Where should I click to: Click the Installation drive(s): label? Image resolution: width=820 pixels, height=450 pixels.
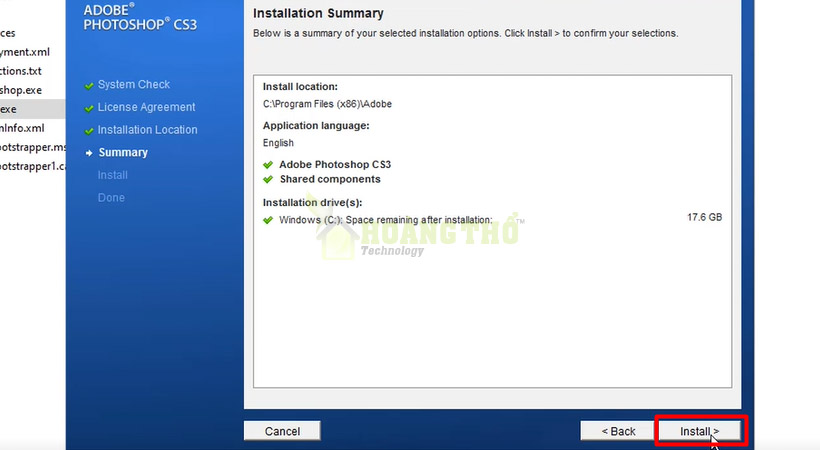point(312,202)
